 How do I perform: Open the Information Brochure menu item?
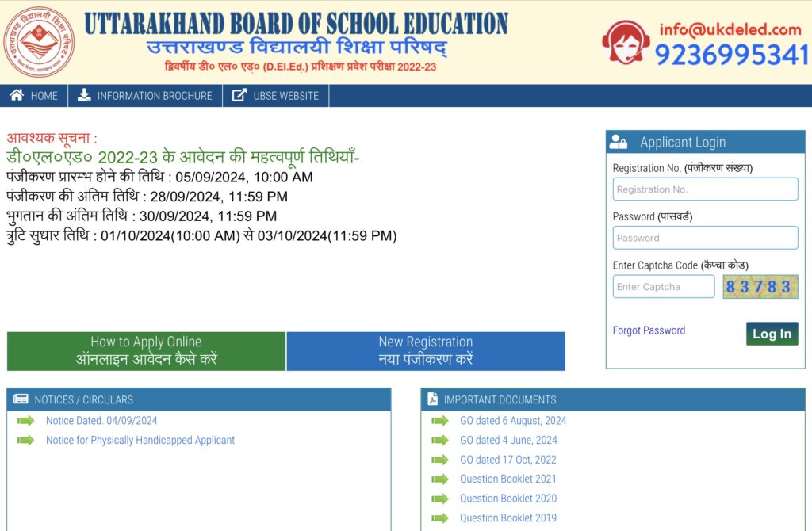pyautogui.click(x=145, y=96)
